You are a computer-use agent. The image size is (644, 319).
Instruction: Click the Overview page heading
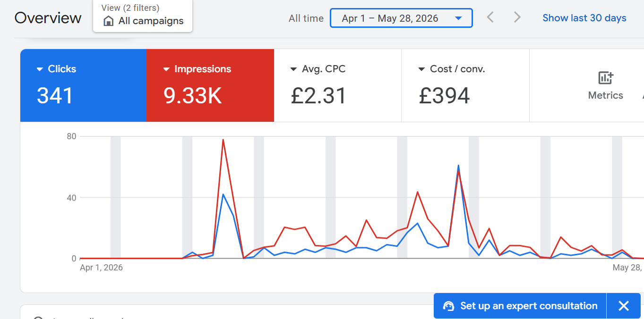pos(48,18)
